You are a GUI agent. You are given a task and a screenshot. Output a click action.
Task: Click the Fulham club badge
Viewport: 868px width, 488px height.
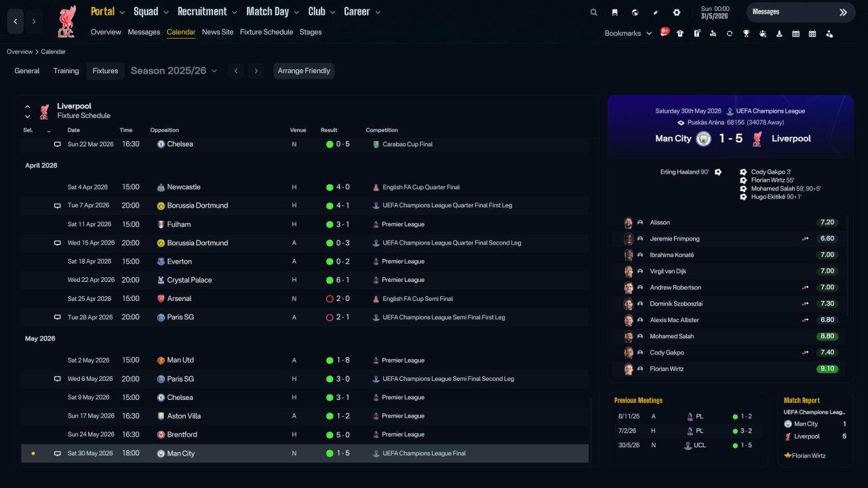tap(161, 224)
